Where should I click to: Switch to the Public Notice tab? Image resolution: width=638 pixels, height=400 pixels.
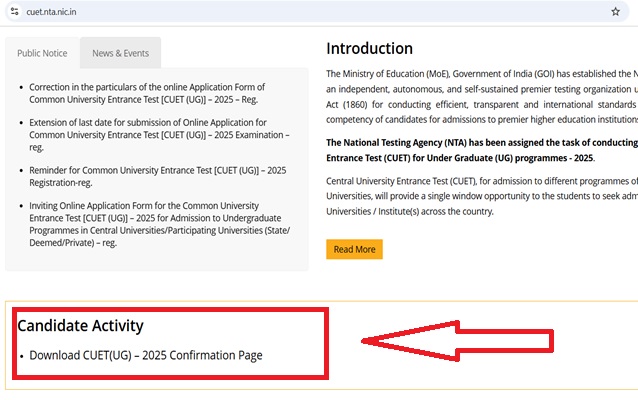(42, 53)
